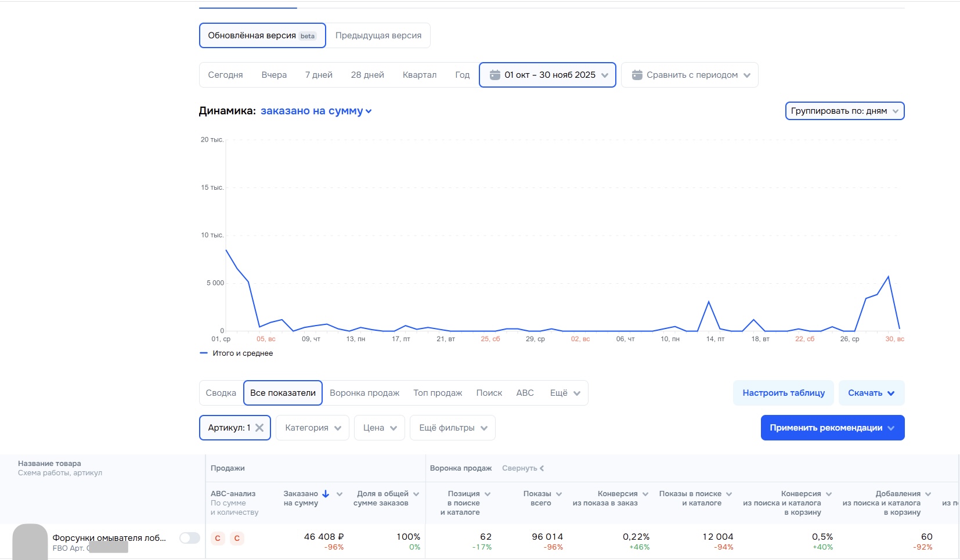Viewport: 960px width, 560px height.
Task: Select the Квартал period
Action: (x=419, y=75)
